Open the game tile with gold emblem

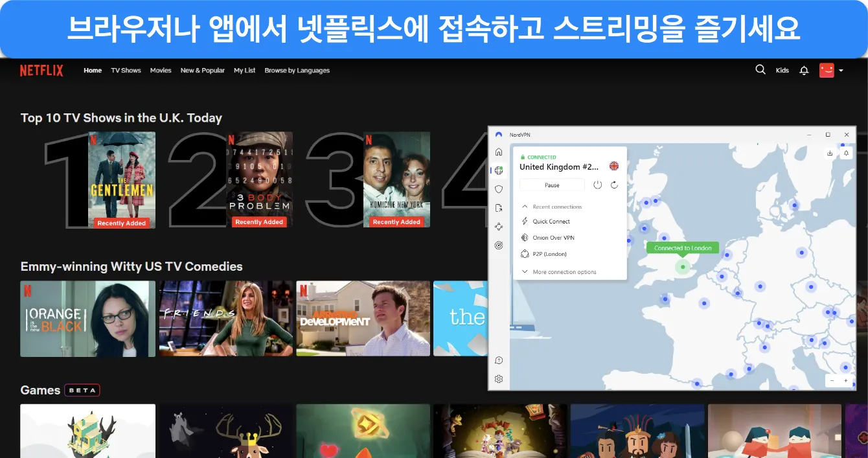363,431
